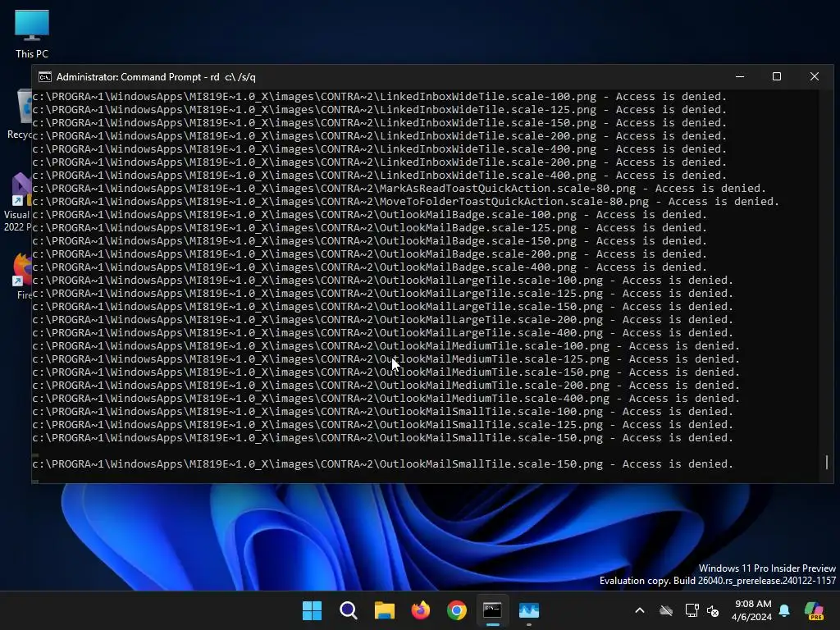The width and height of the screenshot is (840, 630).
Task: Click the Command Prompt vertical scrollbar thumb
Action: (827, 462)
